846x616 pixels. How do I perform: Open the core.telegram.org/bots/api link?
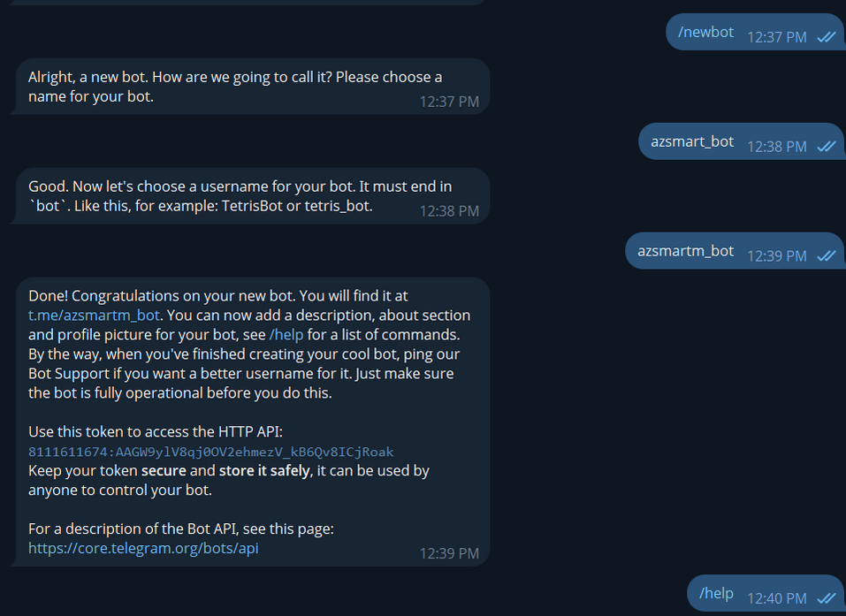tap(143, 548)
